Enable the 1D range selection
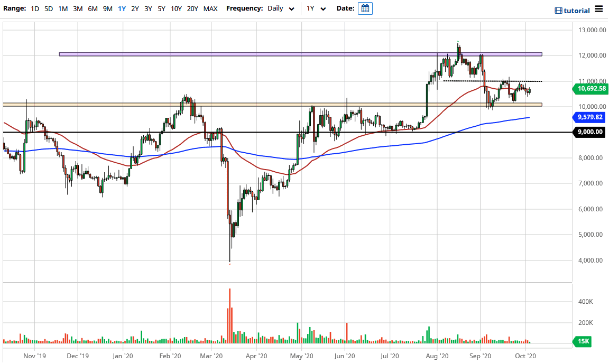The image size is (609, 364). (x=34, y=8)
